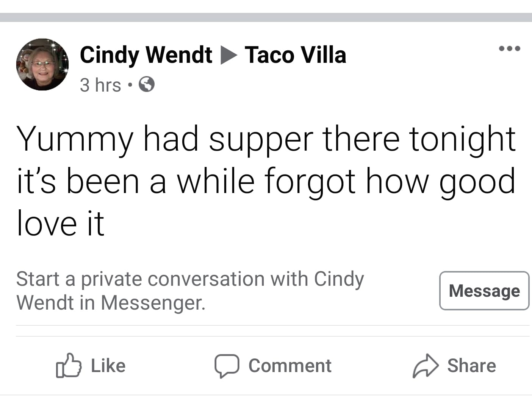532x405 pixels.
Task: Click the 'Start a private conversation' prompt text
Action: (x=190, y=279)
